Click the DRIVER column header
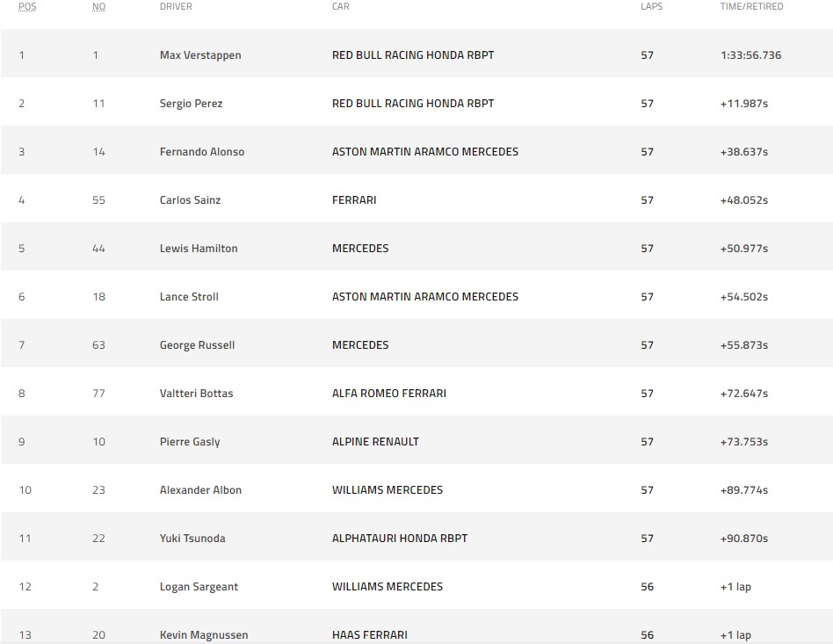 point(176,7)
